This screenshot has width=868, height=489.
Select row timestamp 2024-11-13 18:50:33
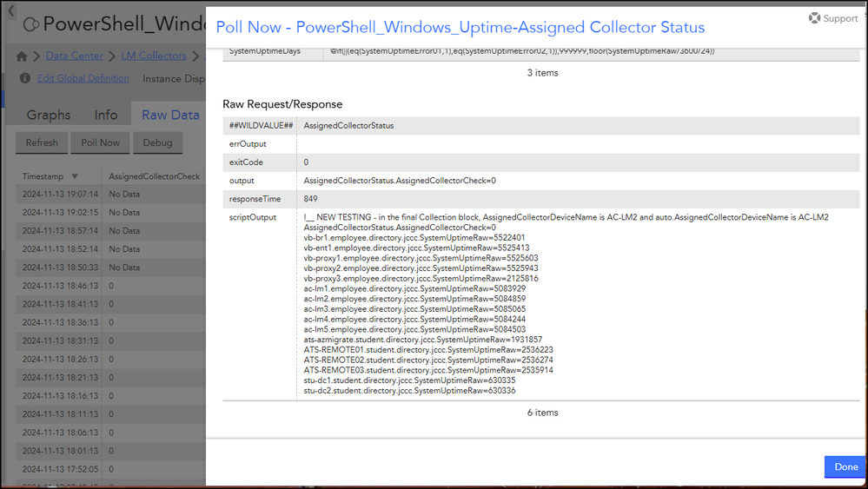click(60, 268)
